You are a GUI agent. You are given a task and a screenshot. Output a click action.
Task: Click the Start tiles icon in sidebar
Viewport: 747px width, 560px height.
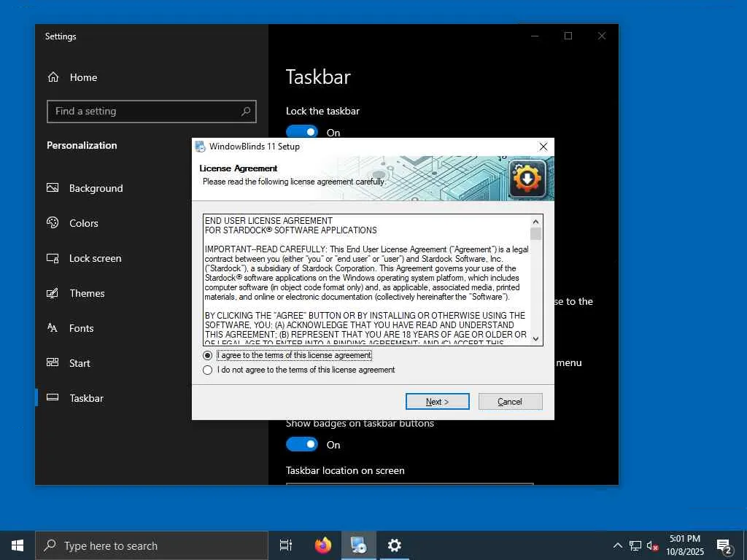click(53, 362)
